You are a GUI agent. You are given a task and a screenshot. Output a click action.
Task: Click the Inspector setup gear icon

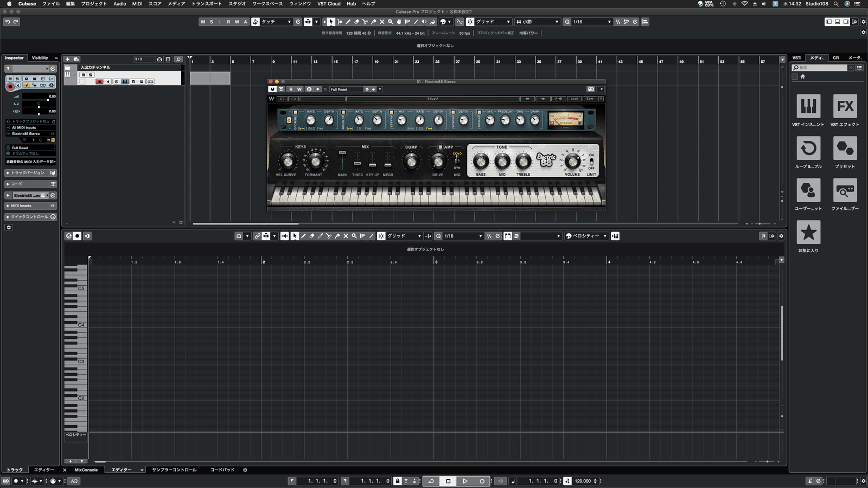click(x=9, y=228)
